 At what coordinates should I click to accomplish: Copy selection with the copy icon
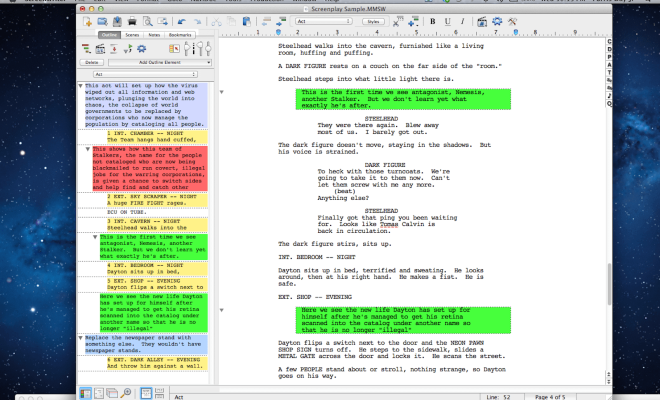tap(232, 21)
